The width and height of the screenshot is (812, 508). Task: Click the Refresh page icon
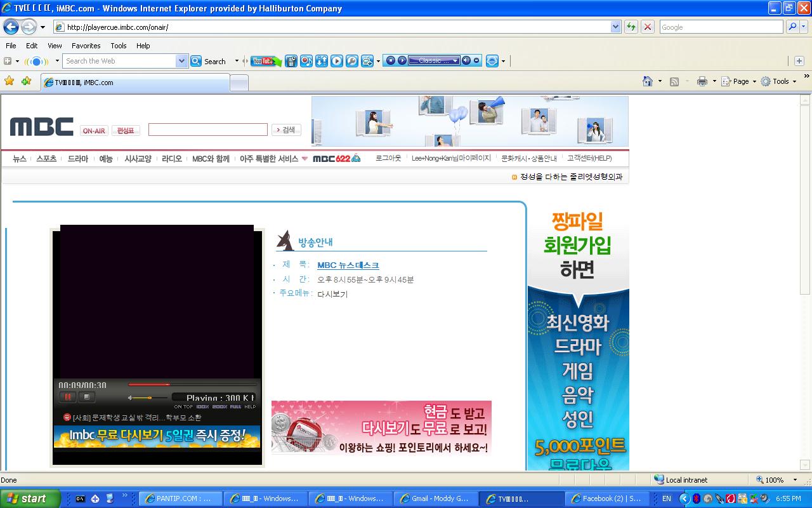[x=631, y=27]
